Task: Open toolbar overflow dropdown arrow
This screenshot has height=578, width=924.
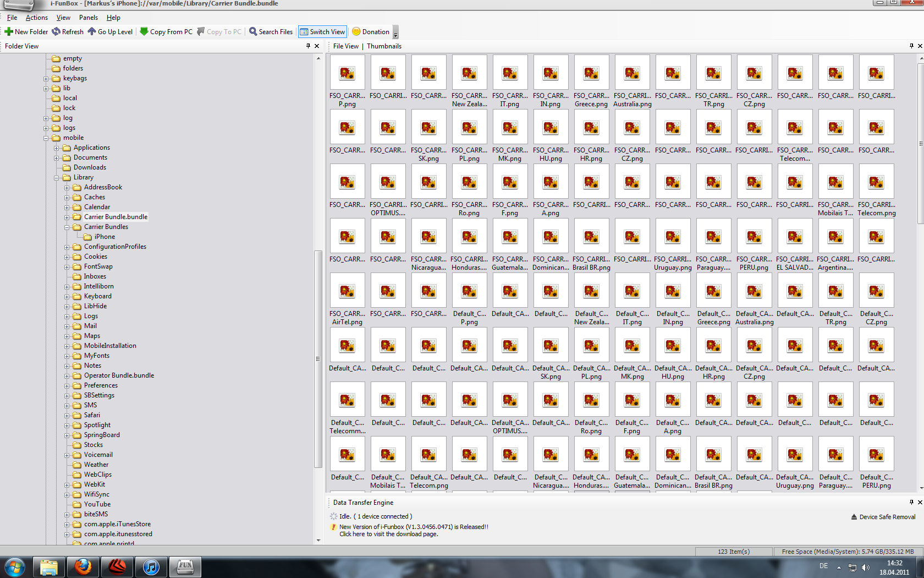Action: pos(395,34)
